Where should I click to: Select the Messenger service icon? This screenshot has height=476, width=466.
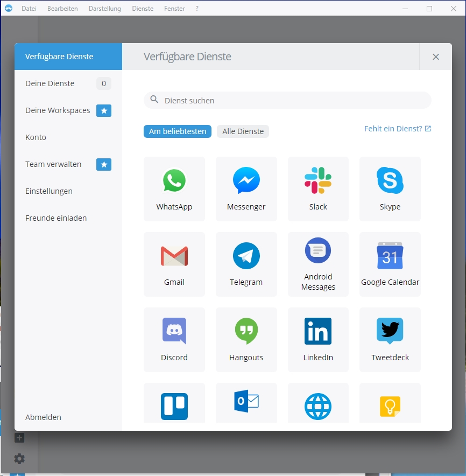tap(246, 188)
